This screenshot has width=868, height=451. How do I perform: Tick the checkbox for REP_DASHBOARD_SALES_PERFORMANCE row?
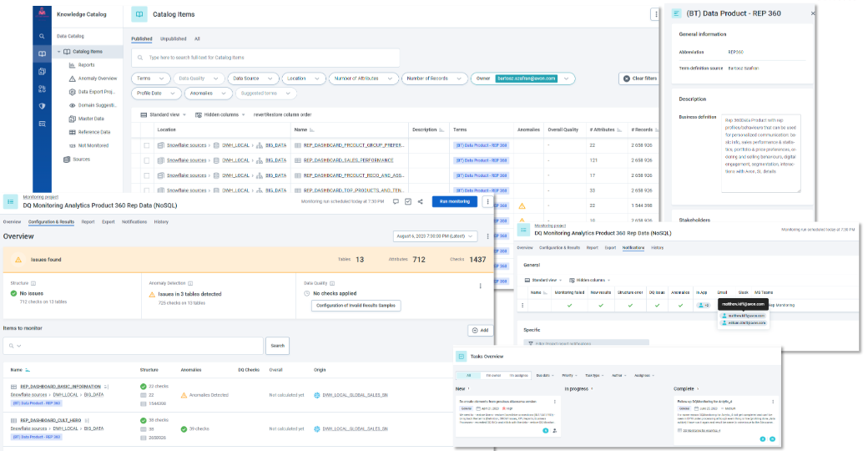point(147,160)
